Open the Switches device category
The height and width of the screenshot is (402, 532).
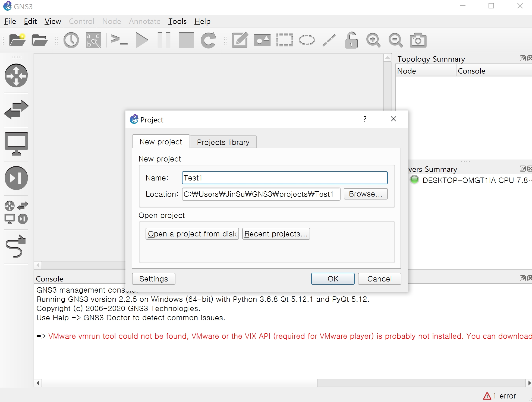tap(16, 110)
